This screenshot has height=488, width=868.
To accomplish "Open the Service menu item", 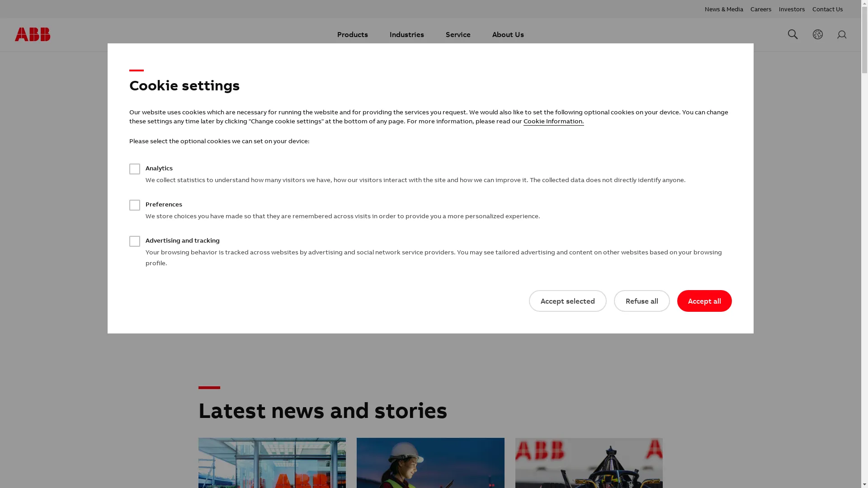I will pos(458,35).
